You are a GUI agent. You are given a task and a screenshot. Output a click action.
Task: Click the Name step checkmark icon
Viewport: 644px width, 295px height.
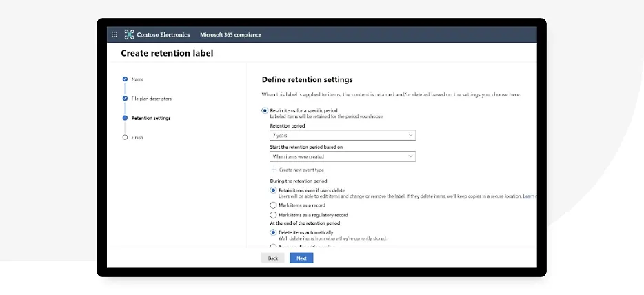coord(125,79)
